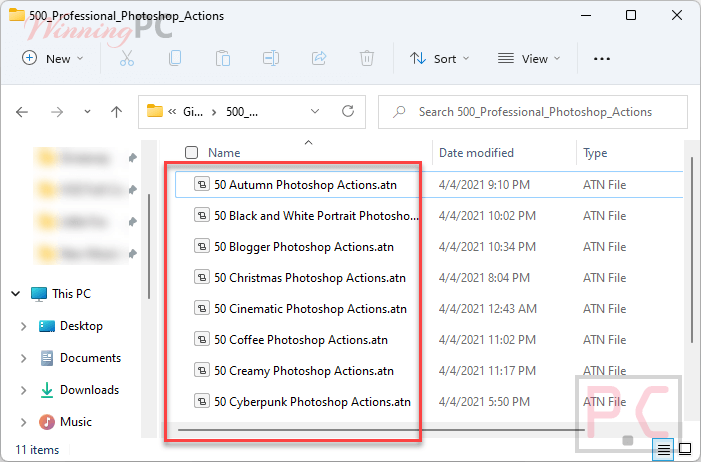Sort by the Type column header

pos(595,153)
